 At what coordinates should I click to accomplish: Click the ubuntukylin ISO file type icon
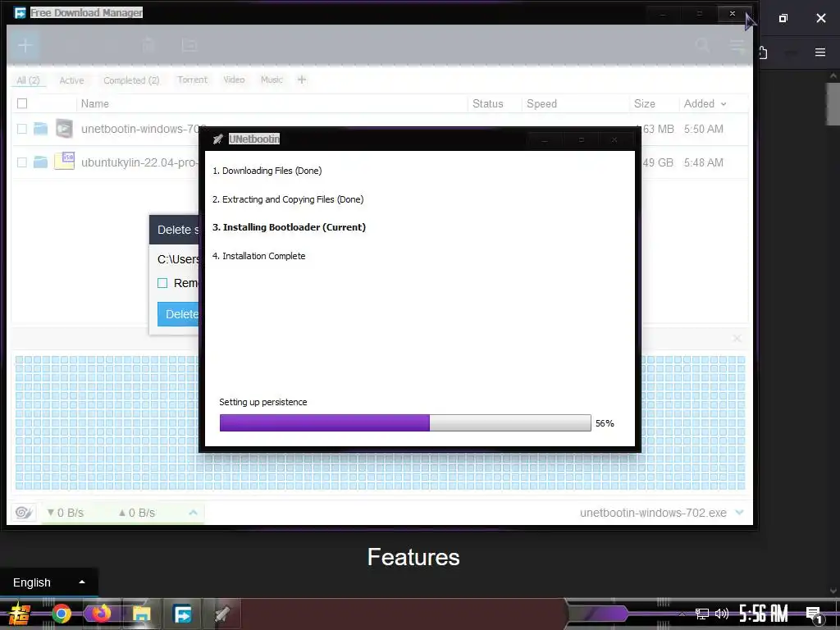pos(64,161)
